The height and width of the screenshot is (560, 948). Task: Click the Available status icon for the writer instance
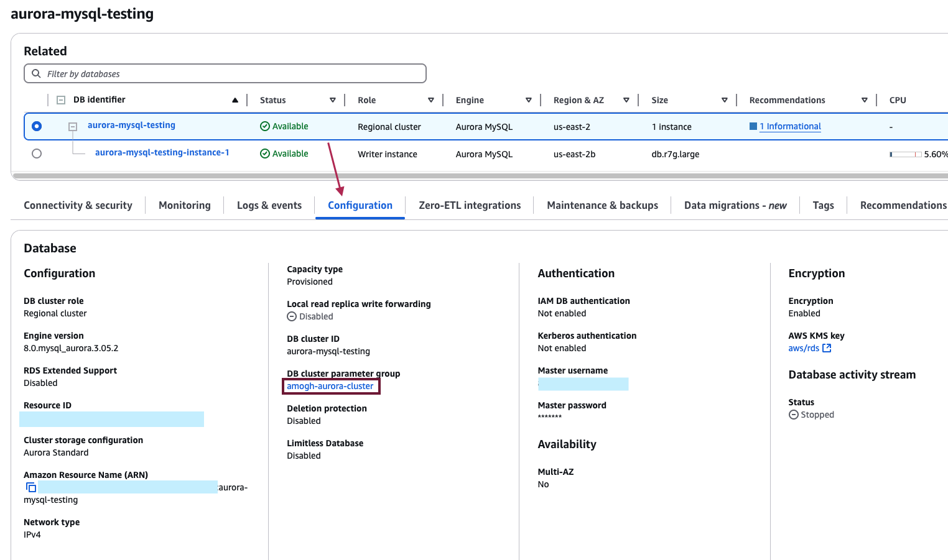[x=265, y=154]
